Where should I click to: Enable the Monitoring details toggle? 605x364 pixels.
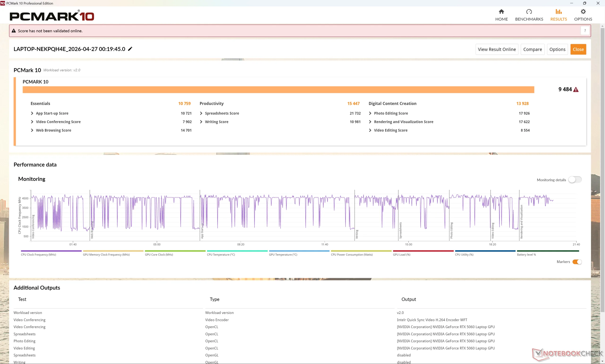click(x=575, y=180)
